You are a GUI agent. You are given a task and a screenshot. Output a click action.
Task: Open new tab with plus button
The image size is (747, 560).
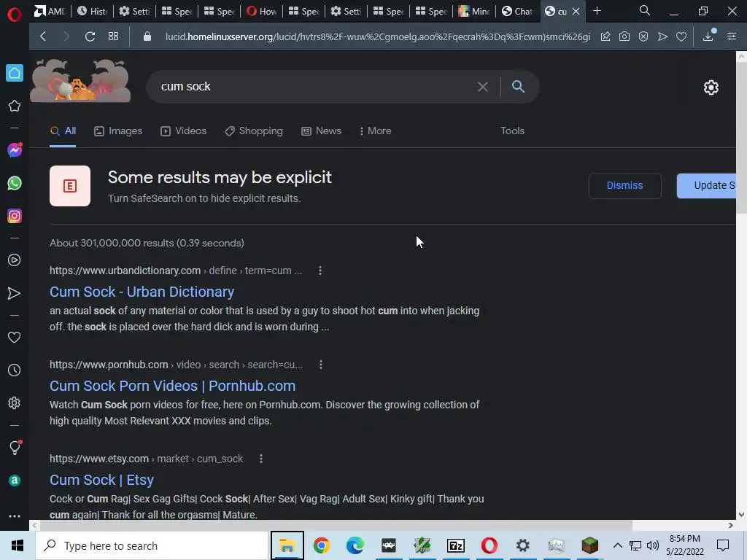pos(597,10)
